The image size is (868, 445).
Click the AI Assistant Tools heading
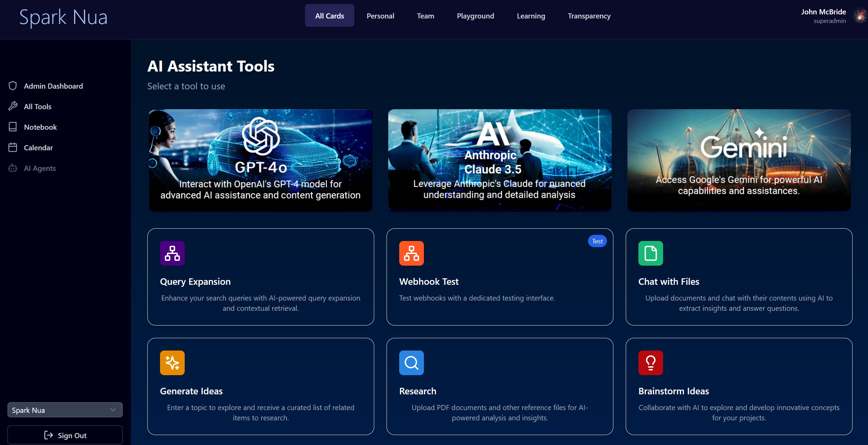[x=211, y=66]
